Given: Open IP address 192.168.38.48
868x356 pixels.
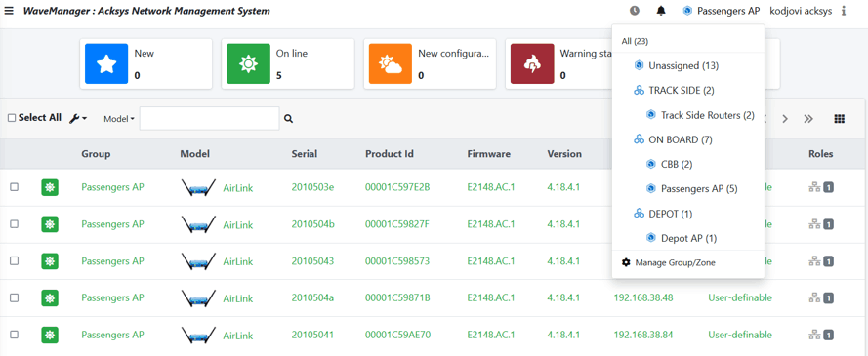Looking at the screenshot, I should pos(643,297).
